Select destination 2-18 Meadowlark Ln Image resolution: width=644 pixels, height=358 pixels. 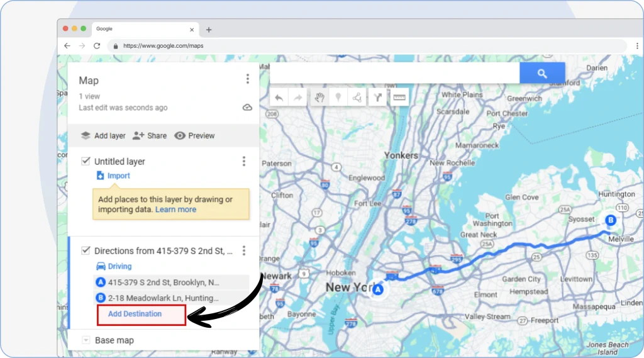[172, 298]
